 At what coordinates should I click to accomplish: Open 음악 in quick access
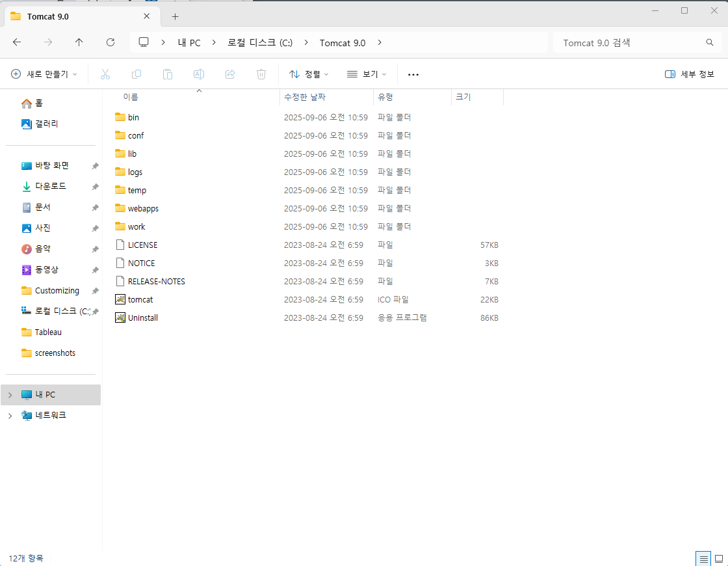(43, 249)
